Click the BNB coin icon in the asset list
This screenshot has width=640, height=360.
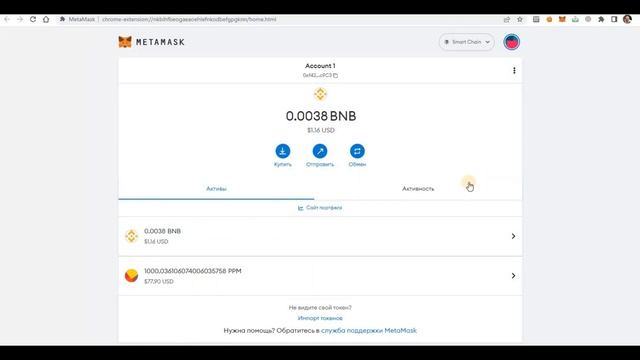pyautogui.click(x=131, y=236)
